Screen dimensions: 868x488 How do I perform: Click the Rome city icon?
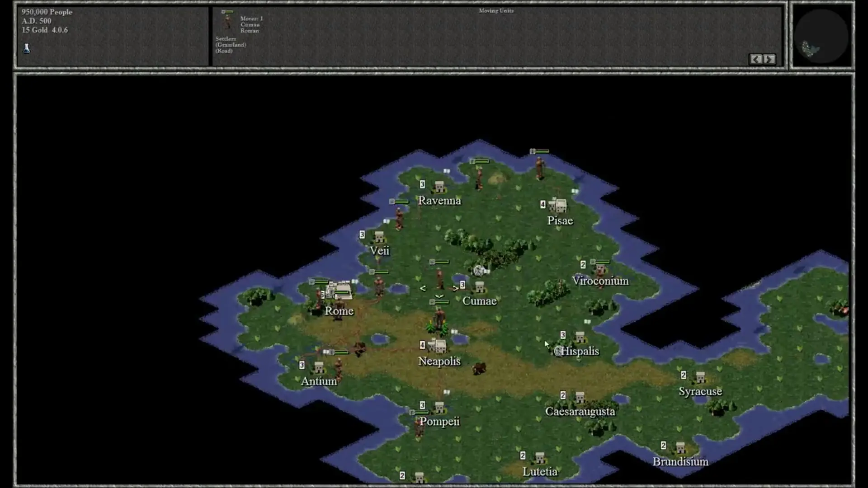pyautogui.click(x=340, y=291)
